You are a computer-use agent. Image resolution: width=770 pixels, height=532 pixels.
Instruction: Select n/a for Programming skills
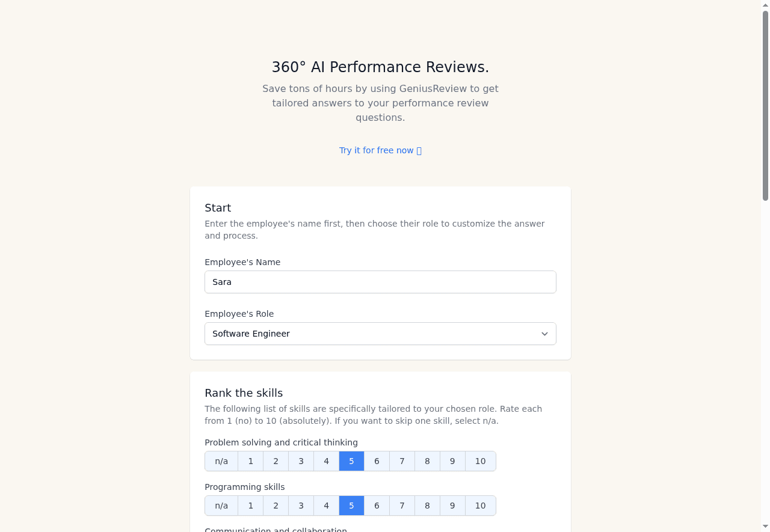221,506
